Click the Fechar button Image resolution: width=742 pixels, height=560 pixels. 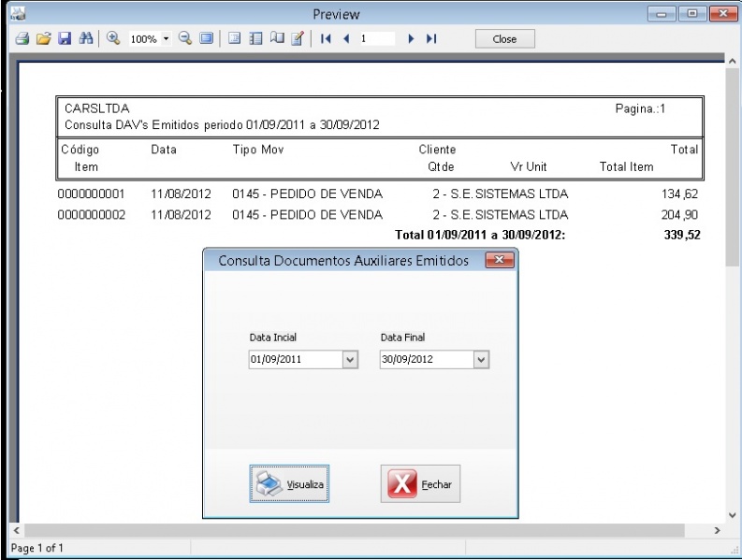pos(421,484)
